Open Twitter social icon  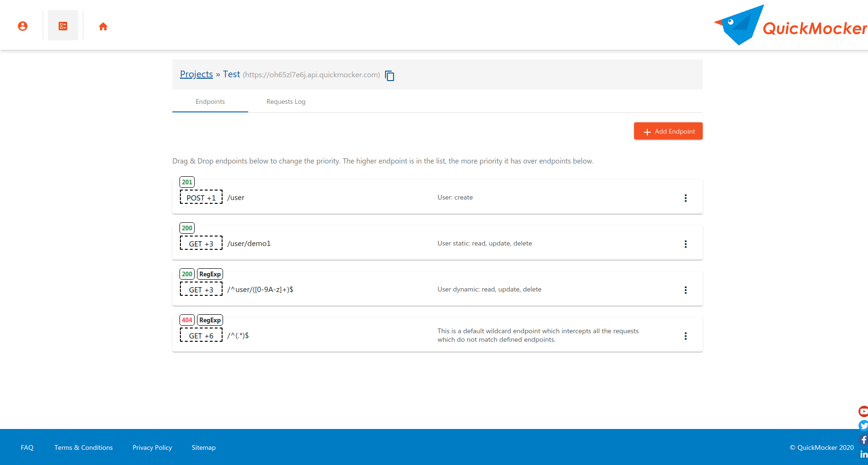point(863,426)
